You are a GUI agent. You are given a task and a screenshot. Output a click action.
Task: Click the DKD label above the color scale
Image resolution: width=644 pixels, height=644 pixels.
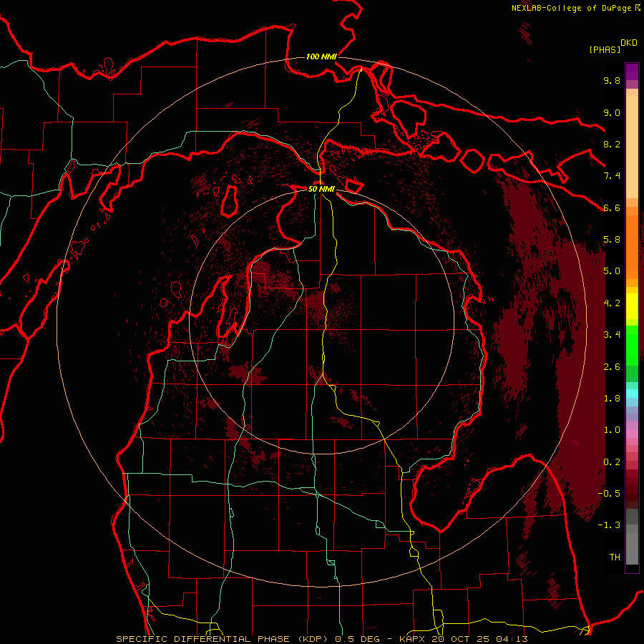[629, 43]
